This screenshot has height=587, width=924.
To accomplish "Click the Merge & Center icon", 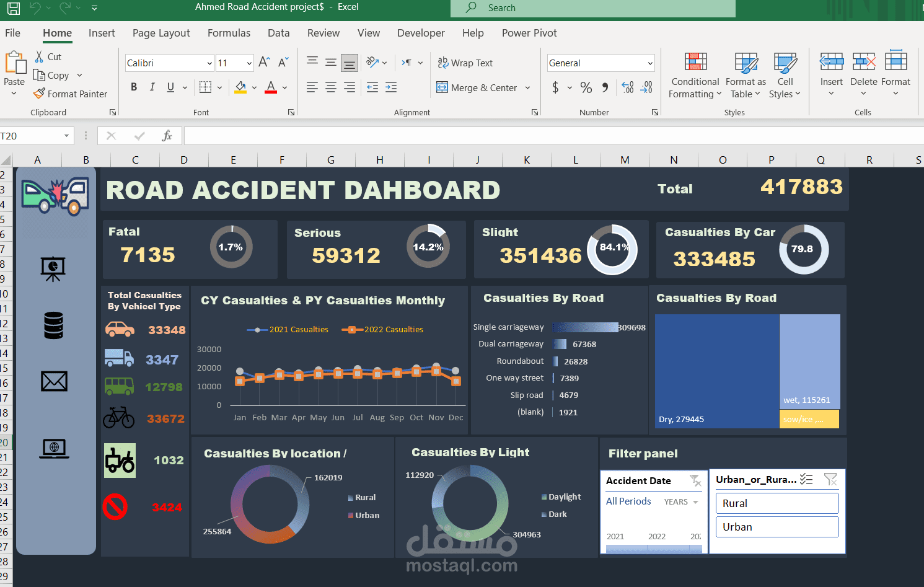I will (442, 87).
